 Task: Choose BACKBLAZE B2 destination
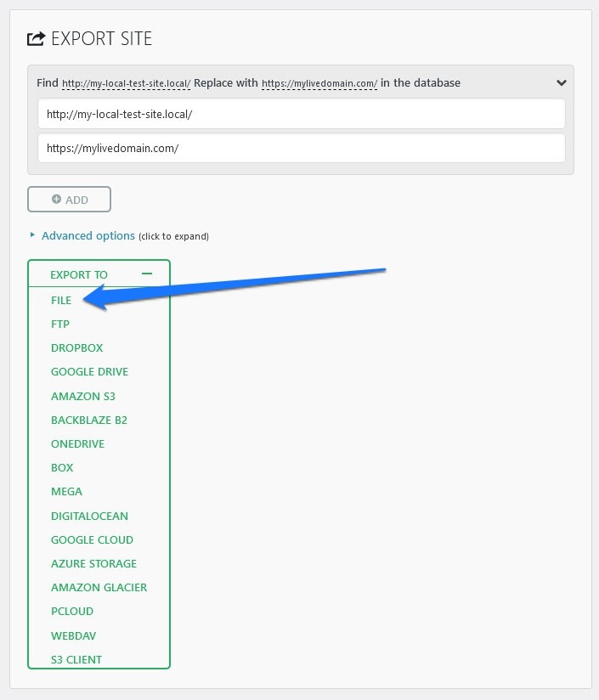coord(89,420)
